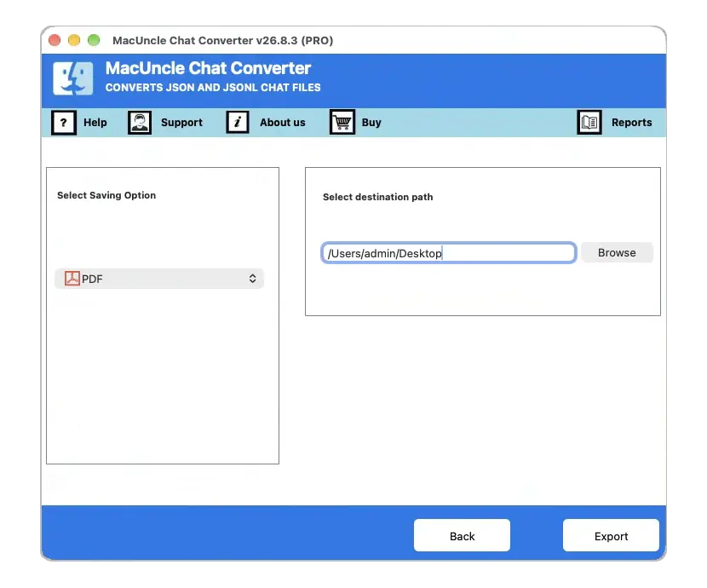Click the saving option dropdown arrows

pos(252,279)
